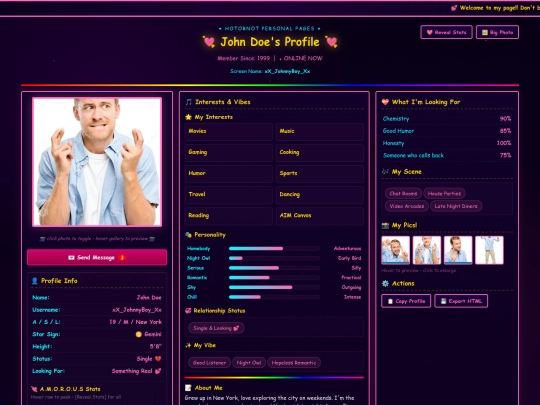Click the heart icon by What I'm Looking For
The image size is (540, 405).
click(x=385, y=102)
